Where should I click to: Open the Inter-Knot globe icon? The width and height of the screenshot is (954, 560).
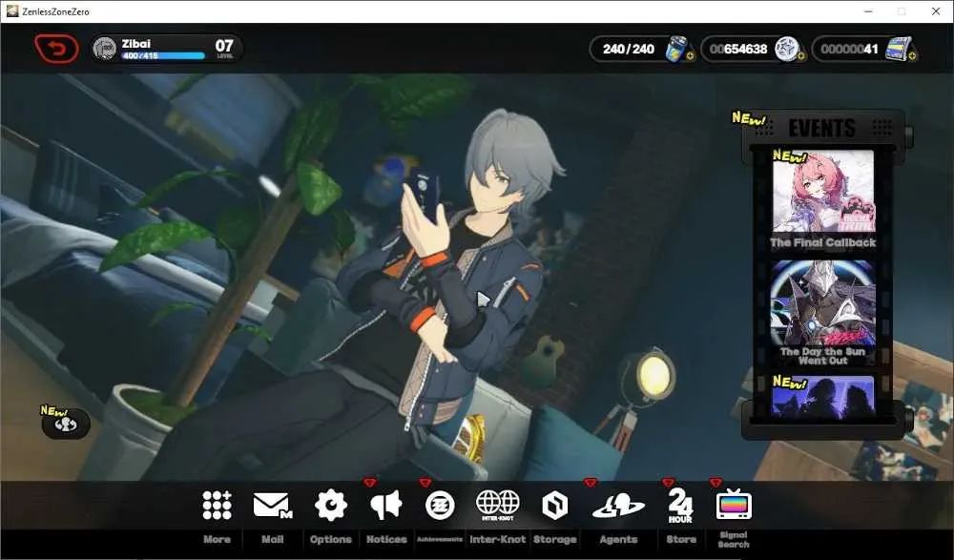point(498,506)
